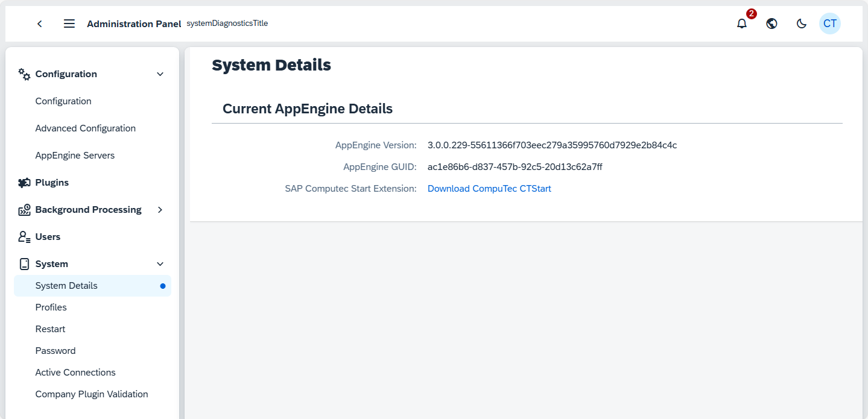Open the notifications bell with badge
The width and height of the screenshot is (868, 419).
click(x=741, y=24)
